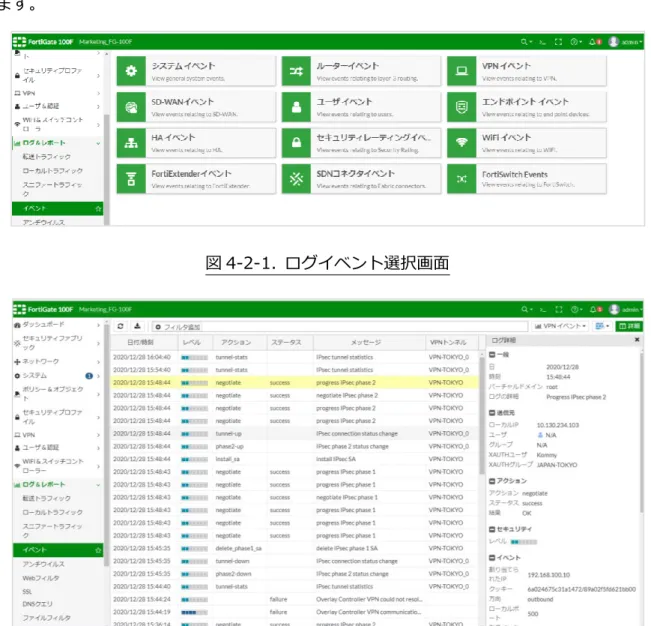
Task: Open the search dropdown in lower header
Action: 526,310
